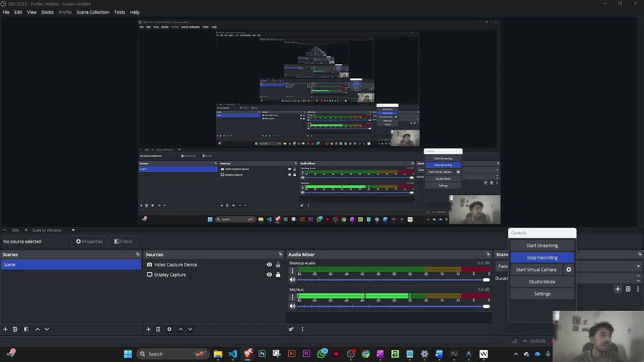The image size is (644, 362).
Task: Open the Edit menu
Action: coord(18,12)
